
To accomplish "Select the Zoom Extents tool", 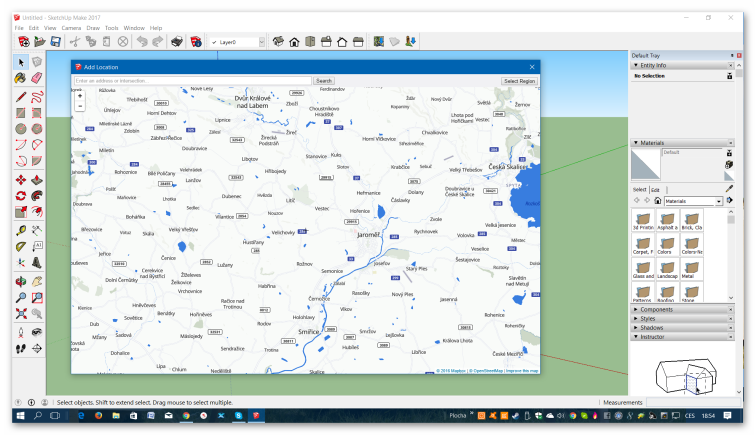I will pyautogui.click(x=21, y=313).
